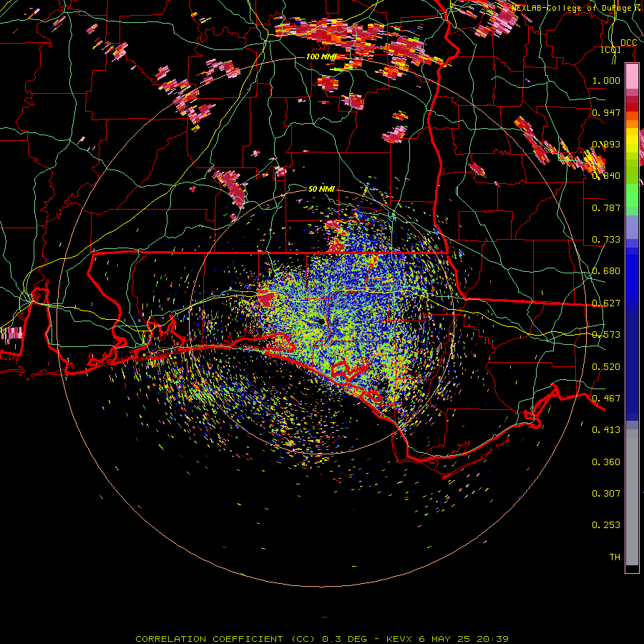The image size is (644, 644).
Task: Pick the lavender color bar segment
Action: point(632,227)
